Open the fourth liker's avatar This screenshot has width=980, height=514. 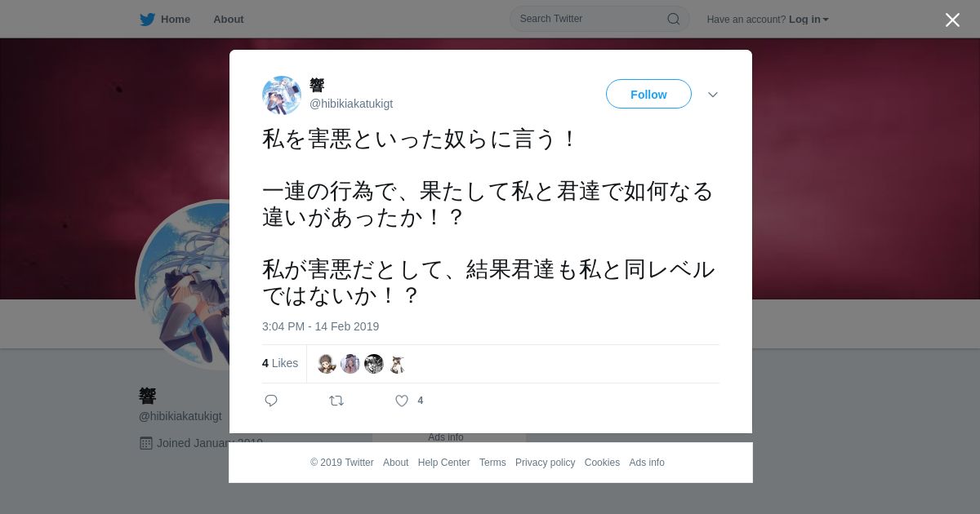tap(397, 364)
